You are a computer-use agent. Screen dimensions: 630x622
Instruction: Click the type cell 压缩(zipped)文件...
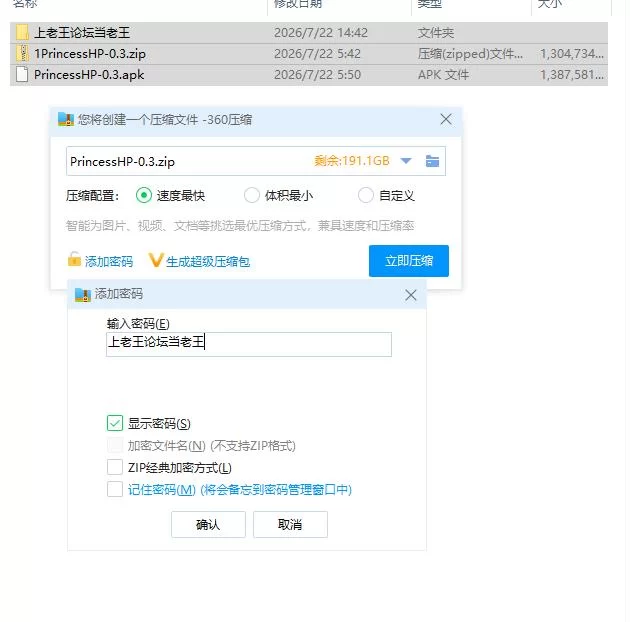pos(470,54)
